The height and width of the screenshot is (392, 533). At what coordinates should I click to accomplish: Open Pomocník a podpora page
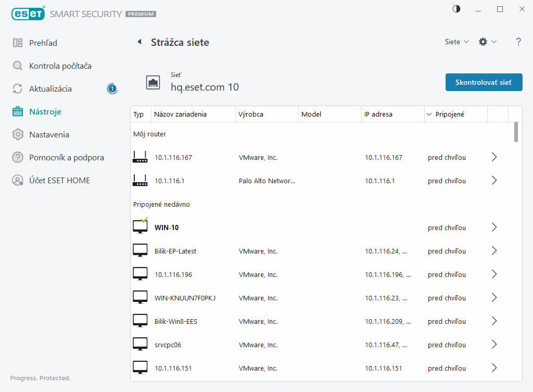(66, 158)
